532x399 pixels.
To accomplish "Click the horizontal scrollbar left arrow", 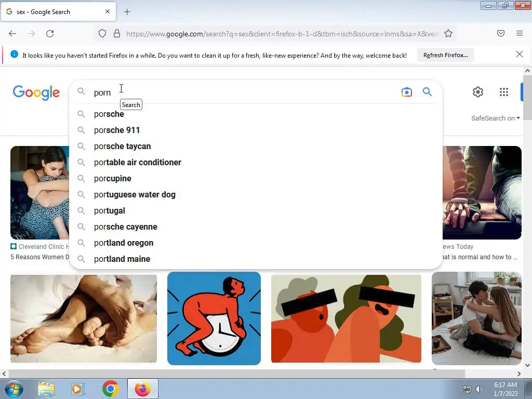I will pyautogui.click(x=4, y=374).
